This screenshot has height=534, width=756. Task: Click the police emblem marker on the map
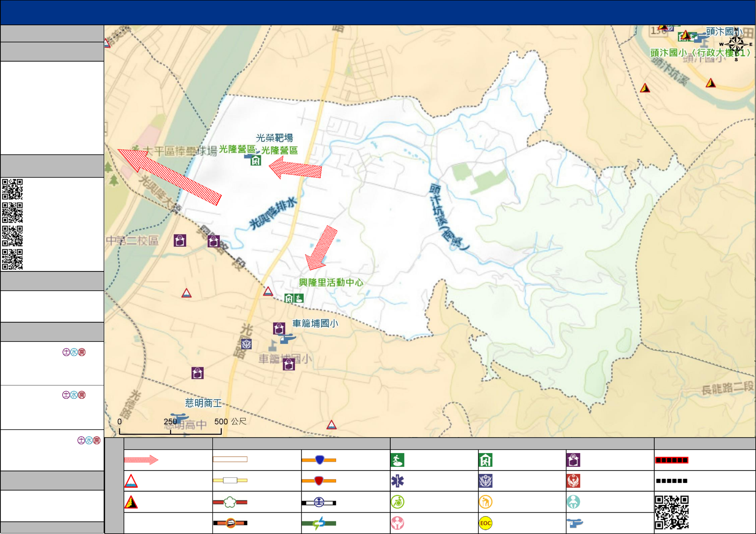(247, 344)
